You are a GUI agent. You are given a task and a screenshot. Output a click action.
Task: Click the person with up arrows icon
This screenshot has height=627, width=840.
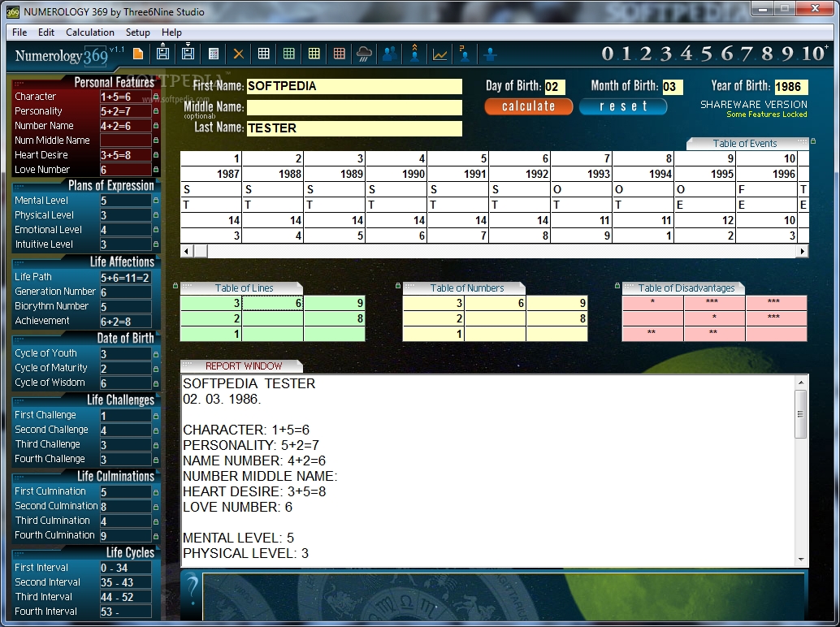pyautogui.click(x=414, y=53)
